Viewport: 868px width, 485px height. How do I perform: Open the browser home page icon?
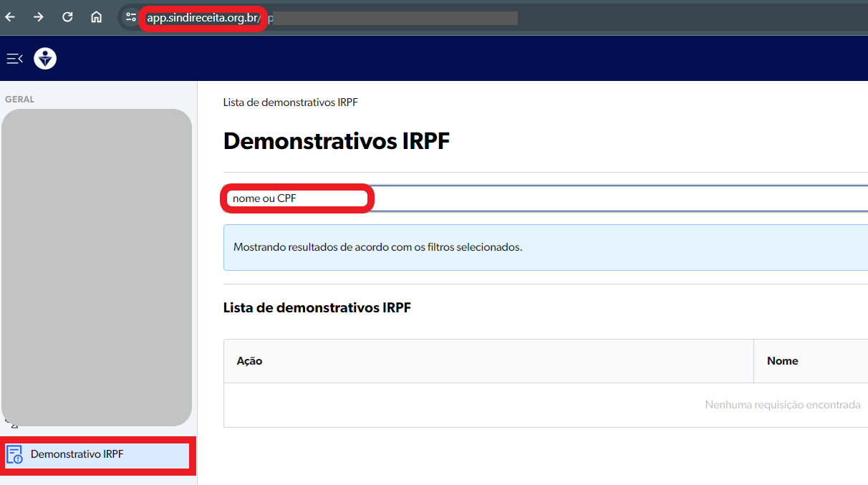96,17
